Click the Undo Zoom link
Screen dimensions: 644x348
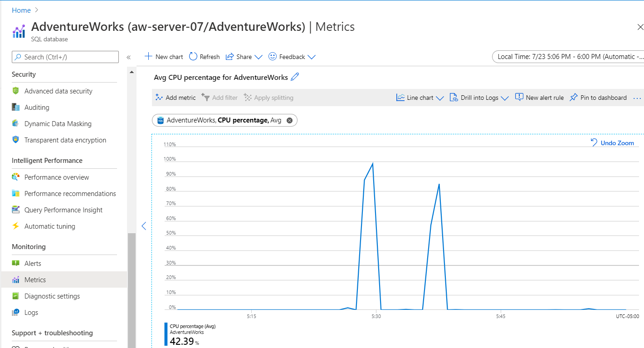[x=617, y=143]
